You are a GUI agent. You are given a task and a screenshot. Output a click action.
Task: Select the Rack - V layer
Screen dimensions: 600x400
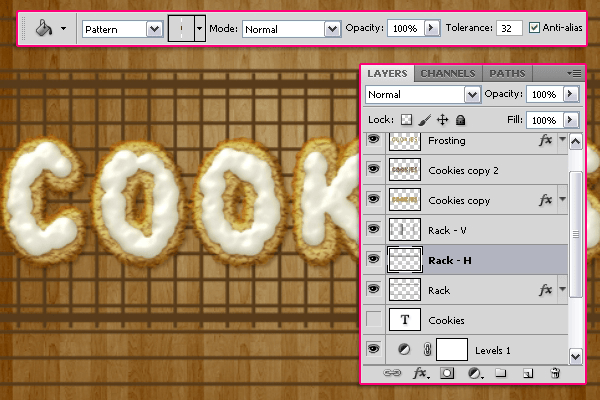coord(465,230)
